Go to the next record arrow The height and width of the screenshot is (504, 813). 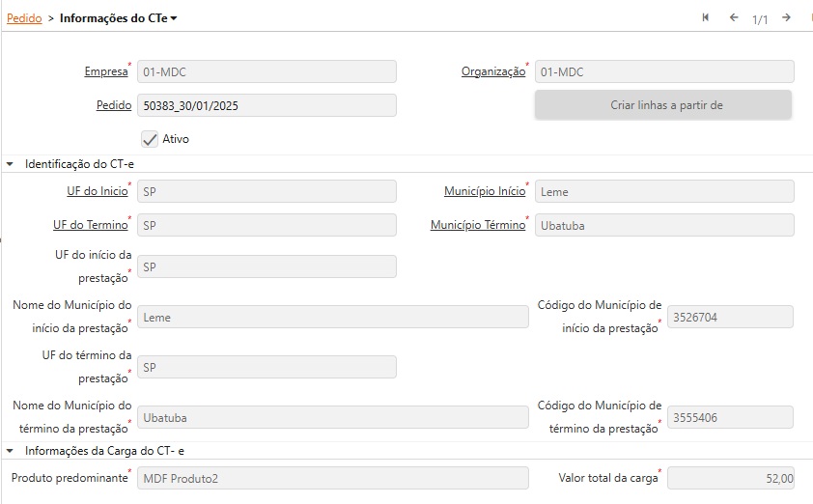coord(787,17)
